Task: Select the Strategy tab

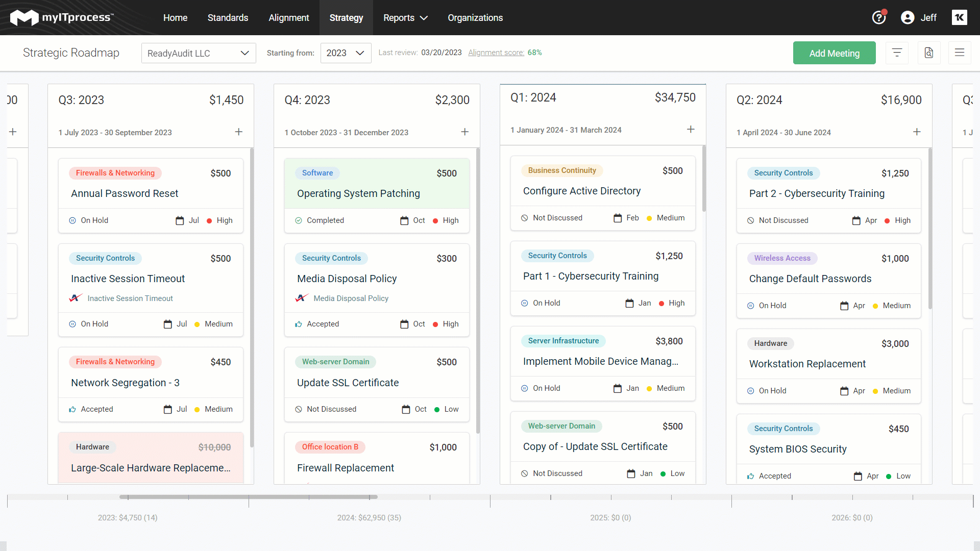Action: [346, 18]
